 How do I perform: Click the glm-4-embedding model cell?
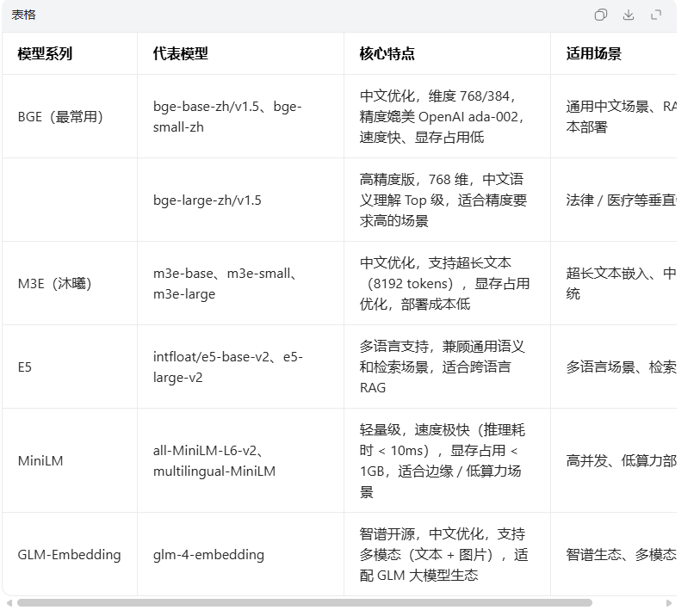pyautogui.click(x=240, y=554)
